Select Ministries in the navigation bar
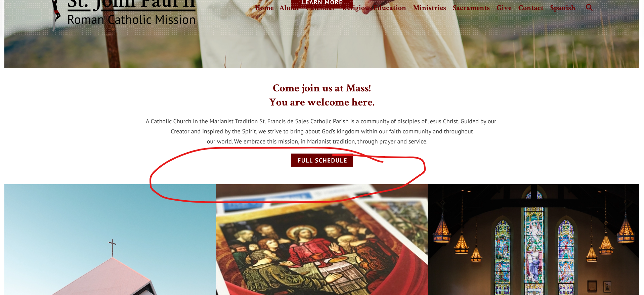The image size is (644, 295). [x=429, y=8]
